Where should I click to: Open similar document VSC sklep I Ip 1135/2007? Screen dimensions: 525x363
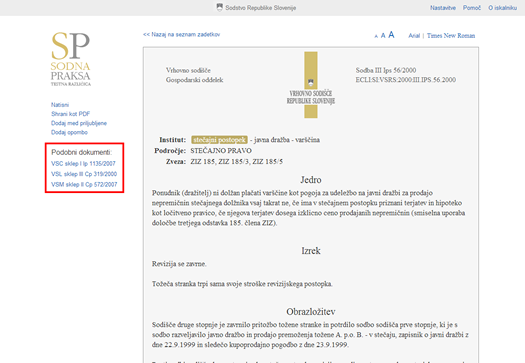click(83, 164)
